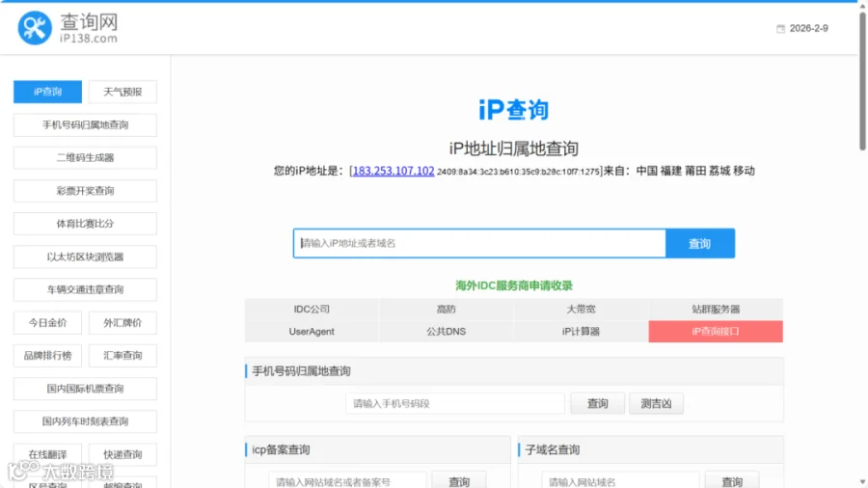Select the 高防 cell
Viewport: 868px width, 488px height.
pos(447,310)
